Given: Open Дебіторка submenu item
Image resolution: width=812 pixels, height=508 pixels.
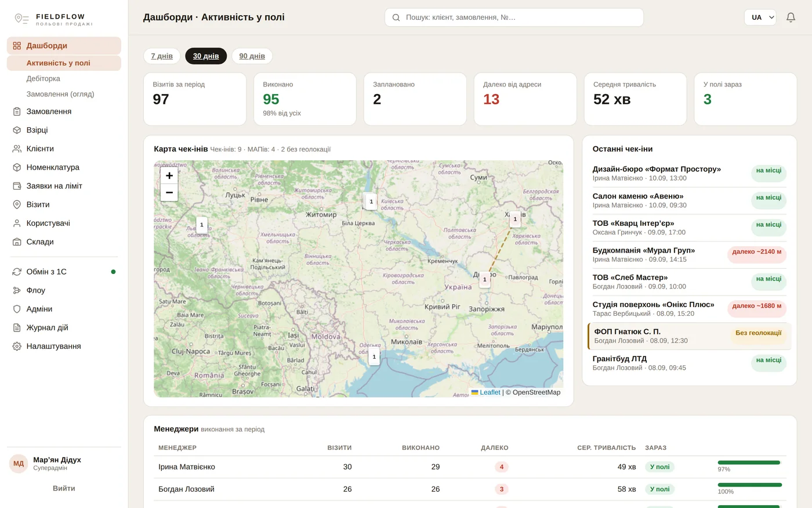Looking at the screenshot, I should coord(64,78).
